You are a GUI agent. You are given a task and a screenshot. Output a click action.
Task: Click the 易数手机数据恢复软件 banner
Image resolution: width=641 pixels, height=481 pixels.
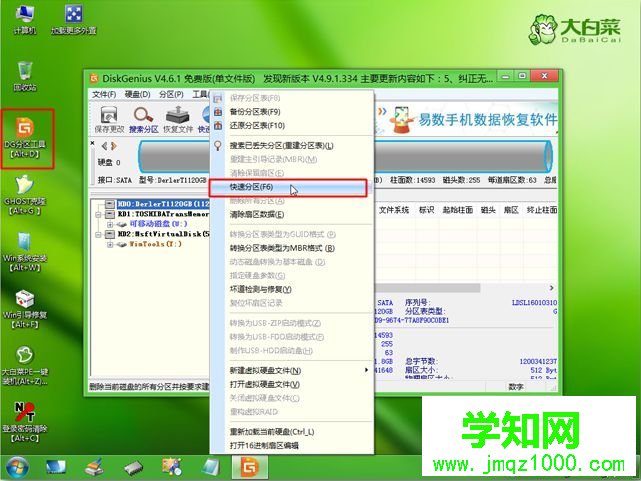pos(466,119)
